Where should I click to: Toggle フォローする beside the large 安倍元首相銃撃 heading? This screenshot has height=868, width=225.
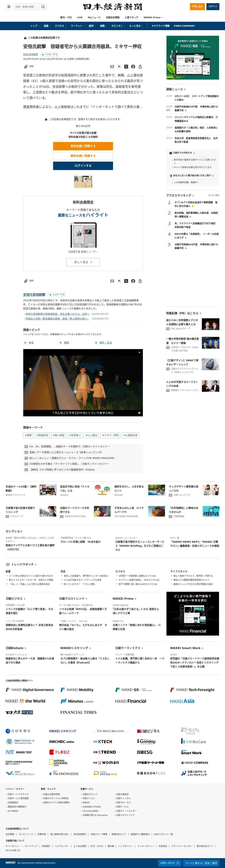coord(57,294)
